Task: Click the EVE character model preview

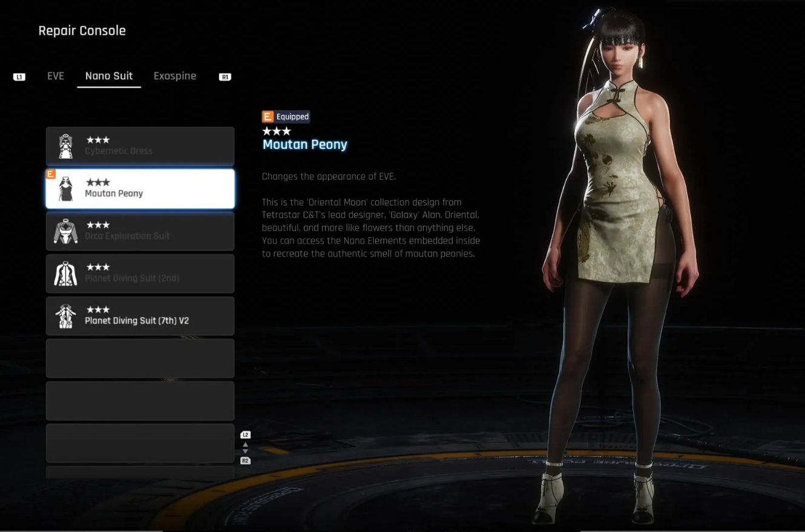Action: pos(620,266)
